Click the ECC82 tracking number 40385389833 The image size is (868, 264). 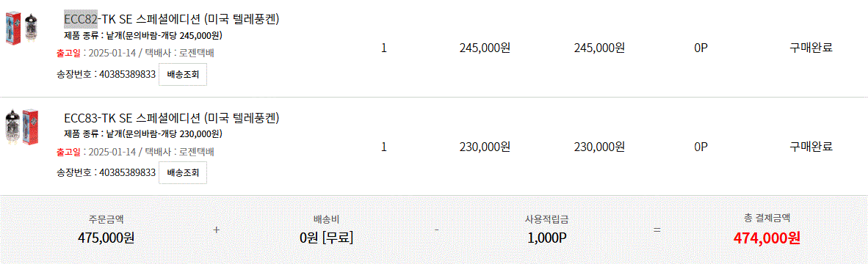[127, 75]
